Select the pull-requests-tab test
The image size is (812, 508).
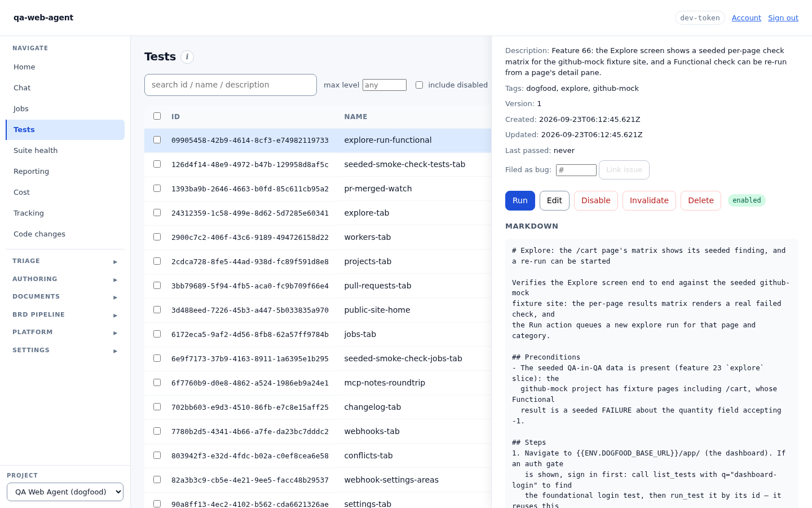tap(378, 286)
